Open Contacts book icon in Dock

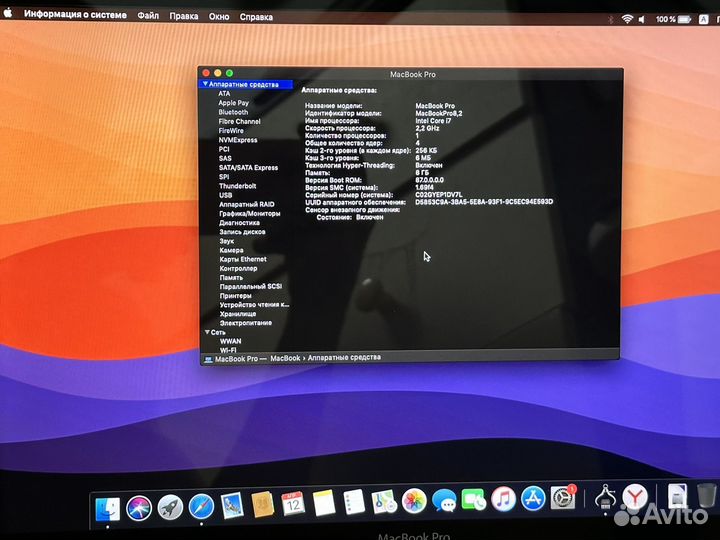(263, 505)
